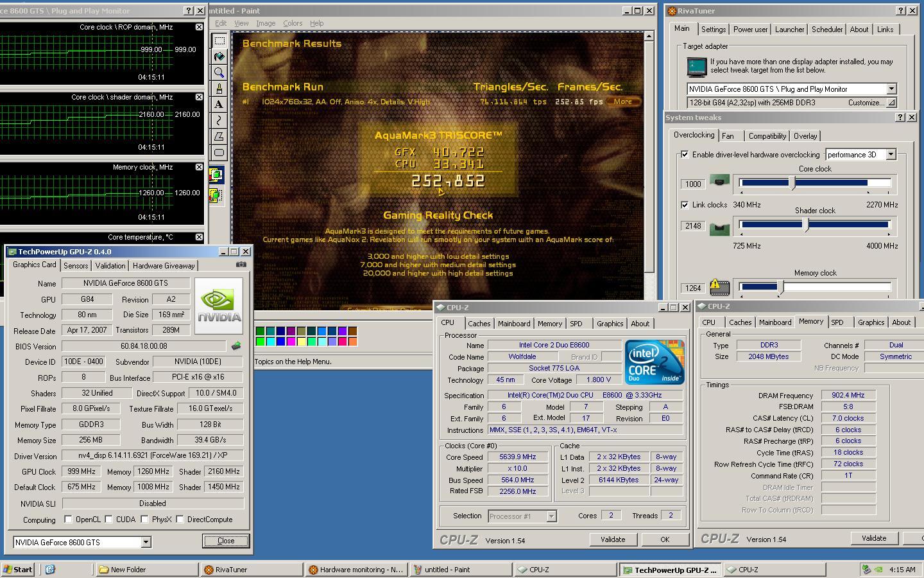Close the Memory clock graph panel
The width and height of the screenshot is (924, 578).
[199, 167]
